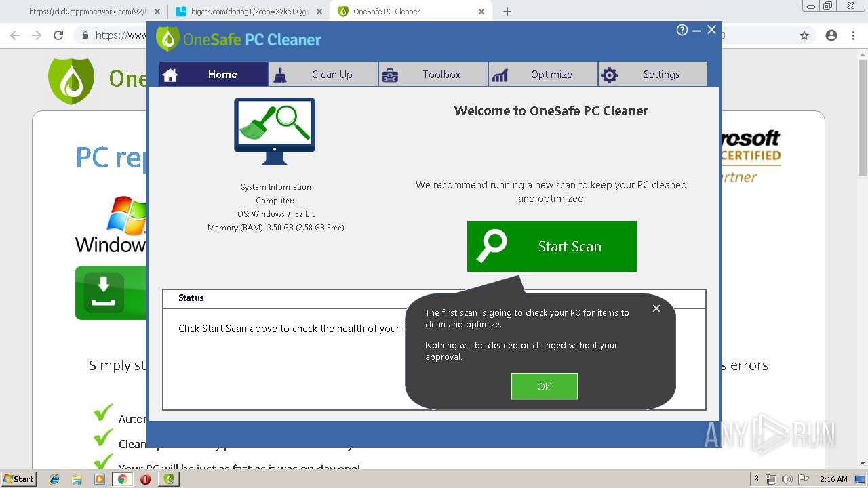Click the Memory (RAM) info line
The image size is (868, 488).
pos(275,228)
